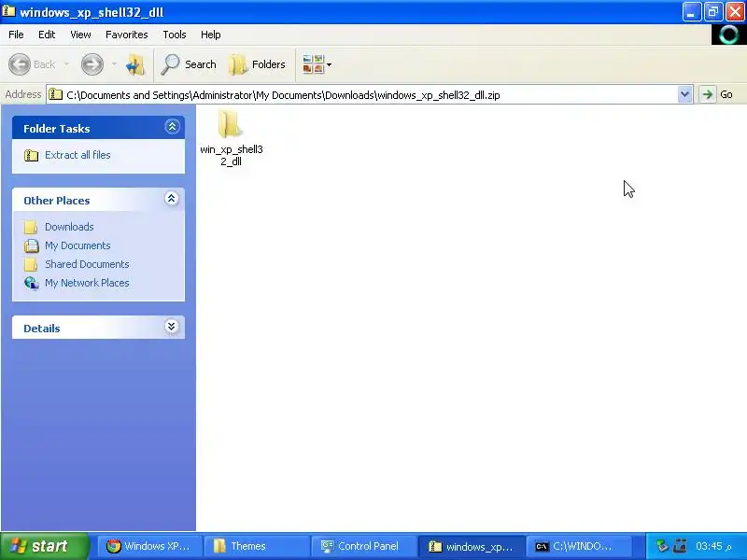The width and height of the screenshot is (747, 560).
Task: Click the Details header title
Action: tap(42, 329)
